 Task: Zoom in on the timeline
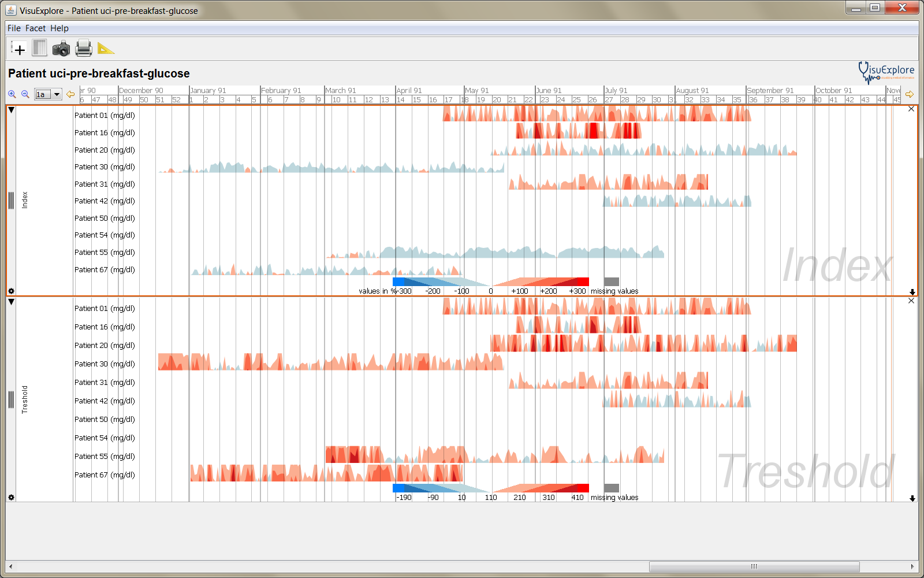(12, 94)
